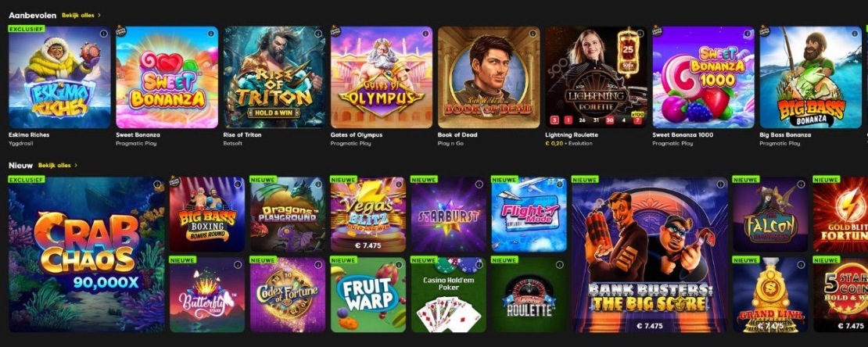
Task: Click info icon on Fruit Warp tile
Action: tap(399, 264)
